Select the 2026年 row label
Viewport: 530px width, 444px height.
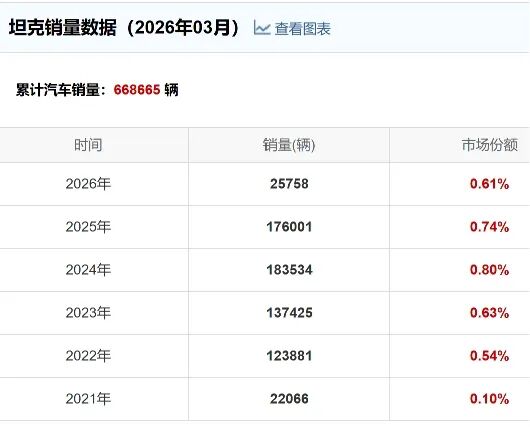click(x=88, y=184)
